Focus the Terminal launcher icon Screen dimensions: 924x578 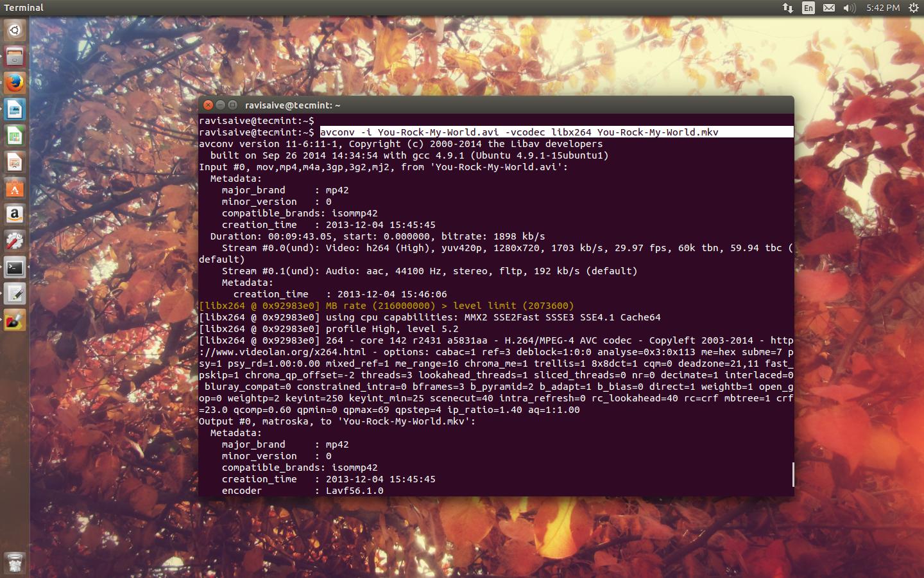click(15, 267)
